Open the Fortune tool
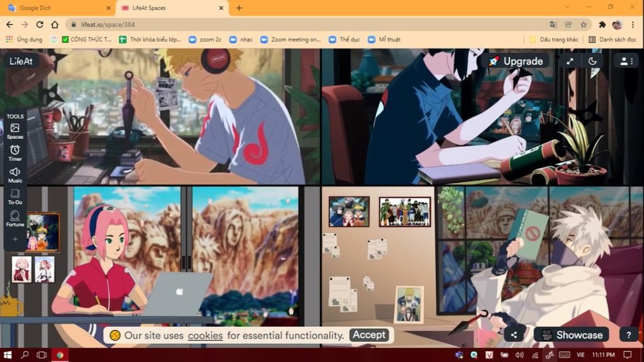Image resolution: width=644 pixels, height=362 pixels. point(15,219)
